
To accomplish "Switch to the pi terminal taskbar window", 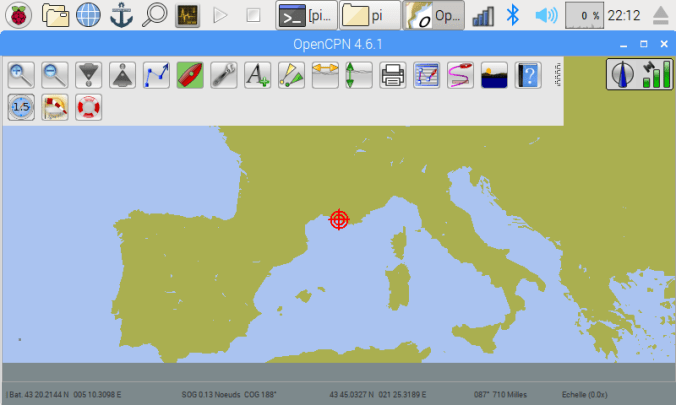I will point(305,15).
